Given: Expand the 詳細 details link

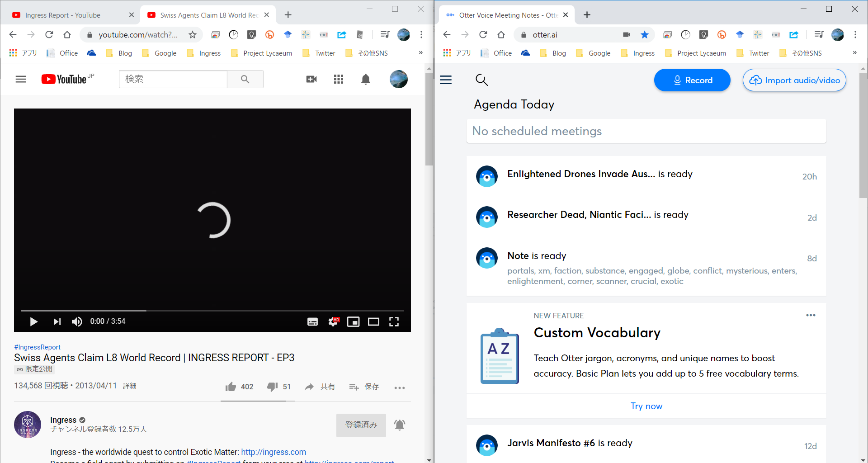Looking at the screenshot, I should [x=130, y=386].
